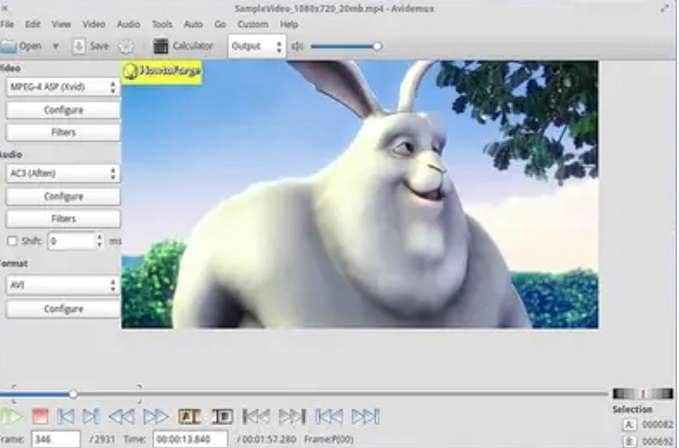The width and height of the screenshot is (679, 448).
Task: Click Configure under the AVI format
Action: pos(63,309)
